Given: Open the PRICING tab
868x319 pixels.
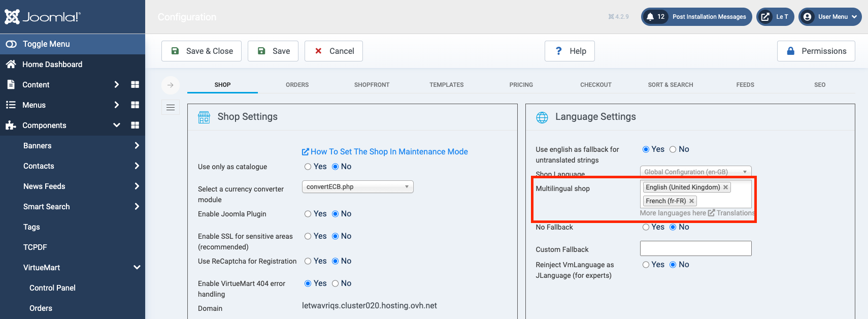Looking at the screenshot, I should (x=521, y=85).
